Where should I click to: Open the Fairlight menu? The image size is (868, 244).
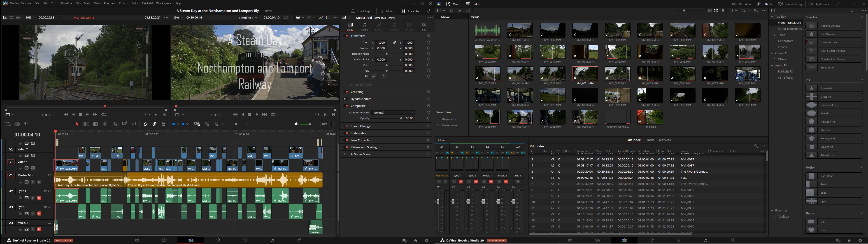147,3
